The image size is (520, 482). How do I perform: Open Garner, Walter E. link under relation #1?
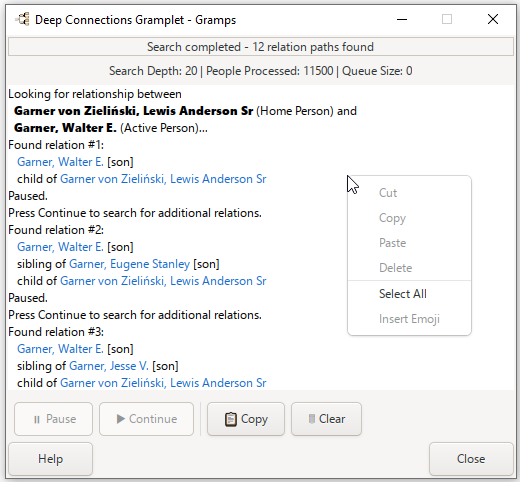pos(60,162)
